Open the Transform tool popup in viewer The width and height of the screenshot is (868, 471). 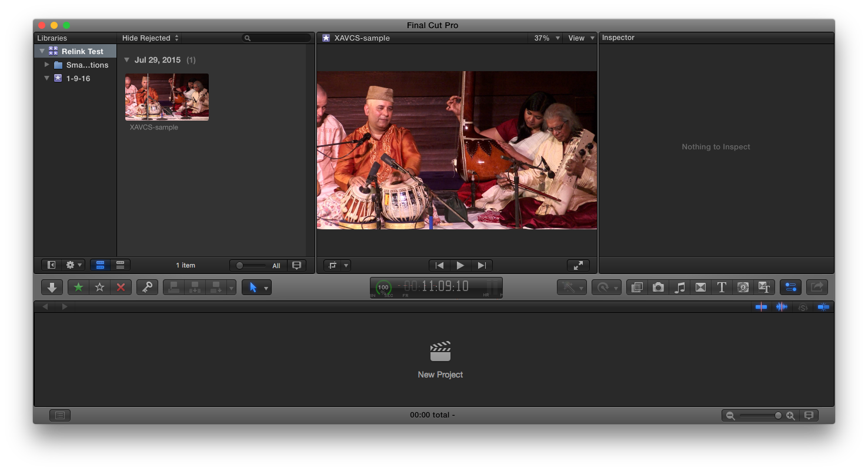click(x=338, y=265)
